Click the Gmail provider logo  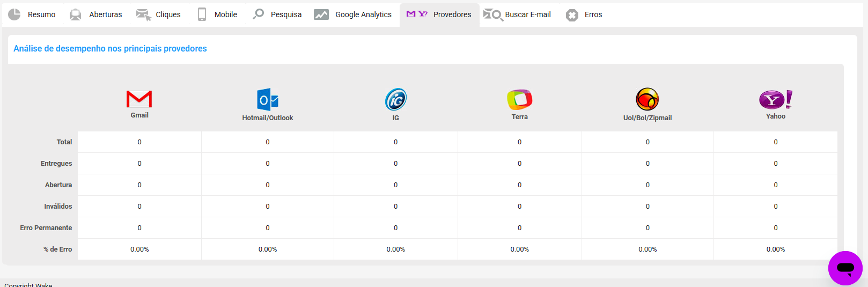(139, 99)
